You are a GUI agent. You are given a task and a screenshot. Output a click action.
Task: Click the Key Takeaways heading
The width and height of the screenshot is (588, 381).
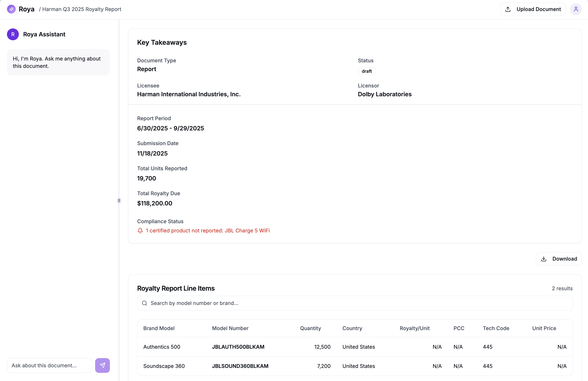162,43
